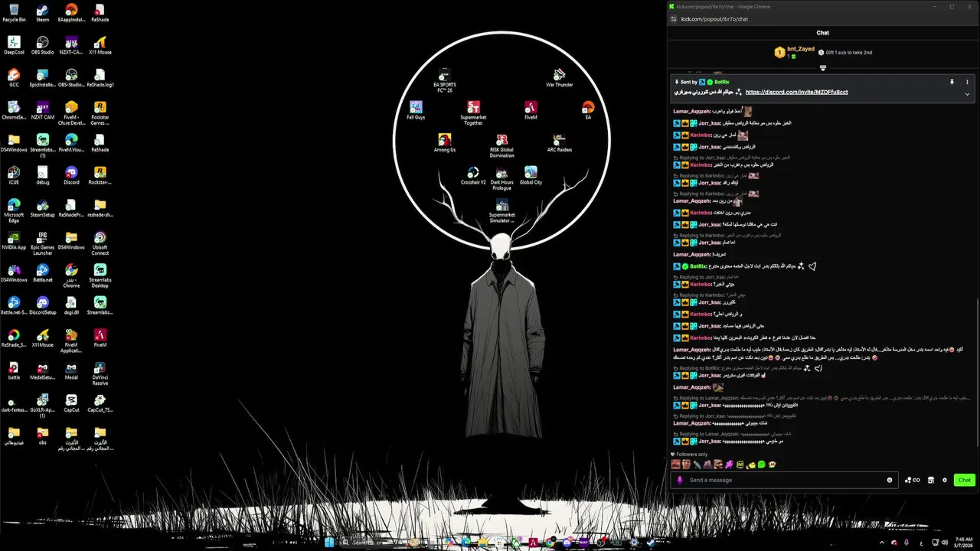
Task: Launch Streamlabs Desktop icon
Action: click(100, 275)
